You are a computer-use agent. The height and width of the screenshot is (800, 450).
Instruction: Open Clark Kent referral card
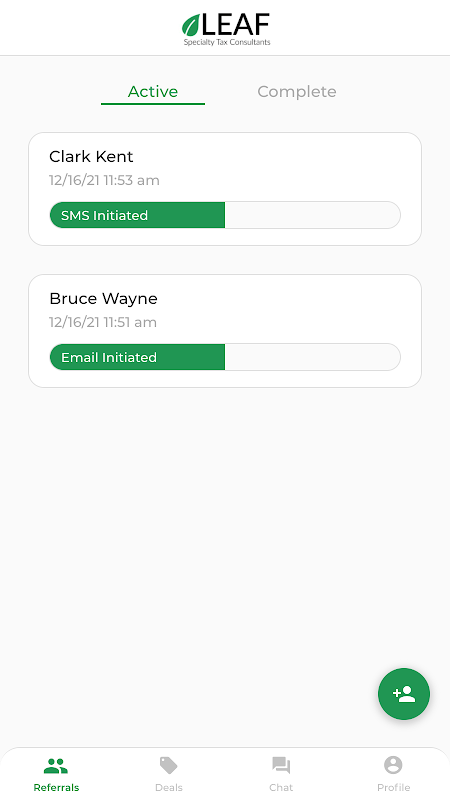pos(225,189)
